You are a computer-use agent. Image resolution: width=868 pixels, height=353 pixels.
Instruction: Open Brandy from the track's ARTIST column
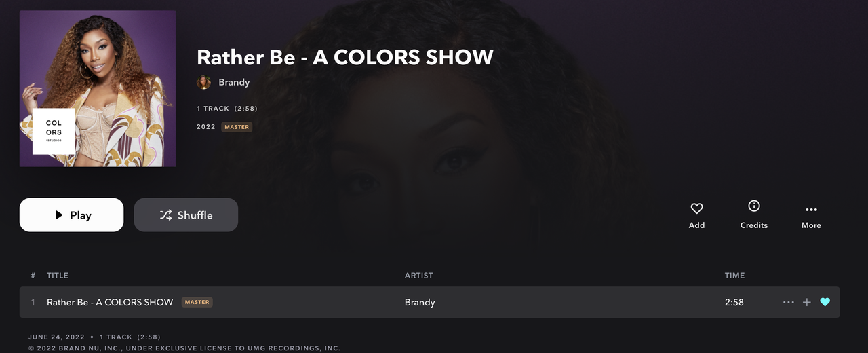[x=420, y=302]
